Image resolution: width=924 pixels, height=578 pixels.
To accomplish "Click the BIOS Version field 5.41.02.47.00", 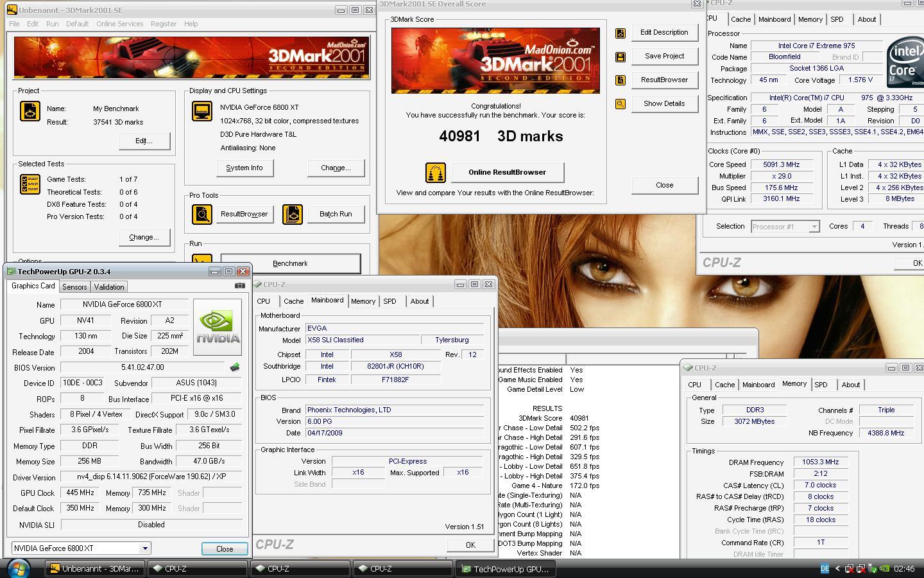I will [x=142, y=368].
